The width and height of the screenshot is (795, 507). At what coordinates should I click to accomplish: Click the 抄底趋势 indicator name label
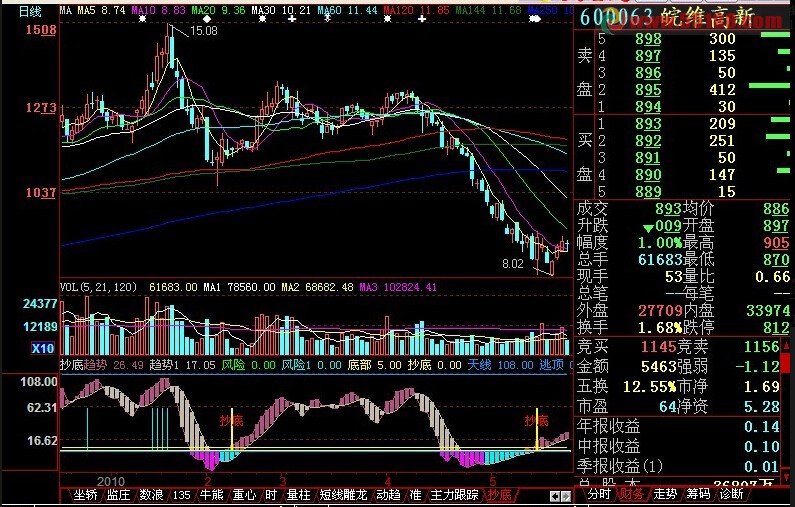click(x=83, y=365)
